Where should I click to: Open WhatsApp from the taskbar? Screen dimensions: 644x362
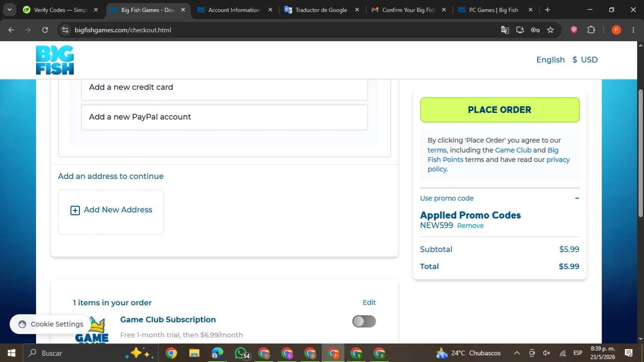pos(242,353)
